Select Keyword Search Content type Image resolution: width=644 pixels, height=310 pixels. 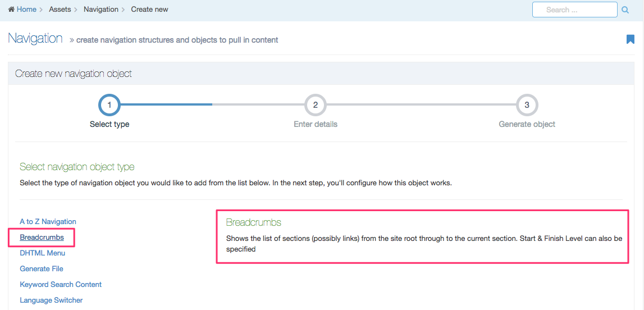61,285
